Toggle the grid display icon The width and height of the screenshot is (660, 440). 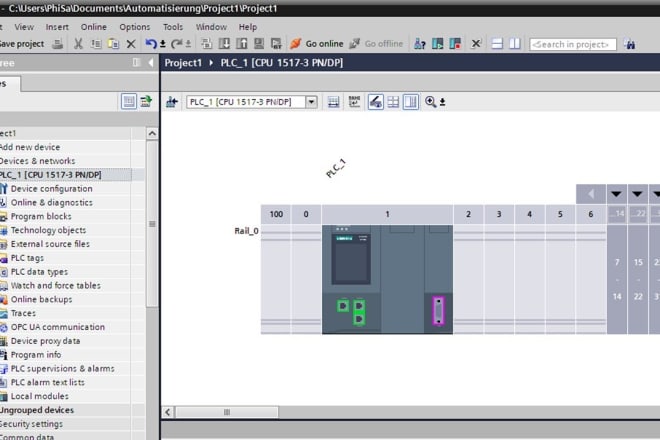[393, 102]
